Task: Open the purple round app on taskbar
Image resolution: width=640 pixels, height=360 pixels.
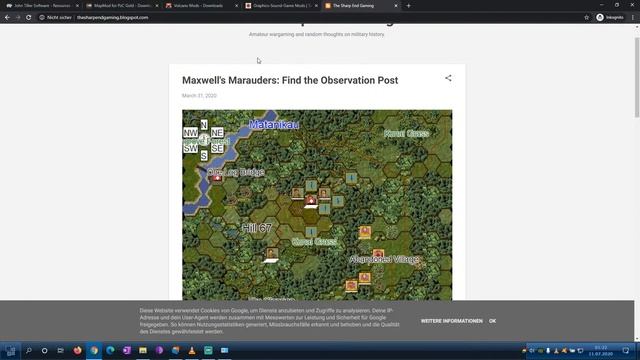Action: coord(160,351)
